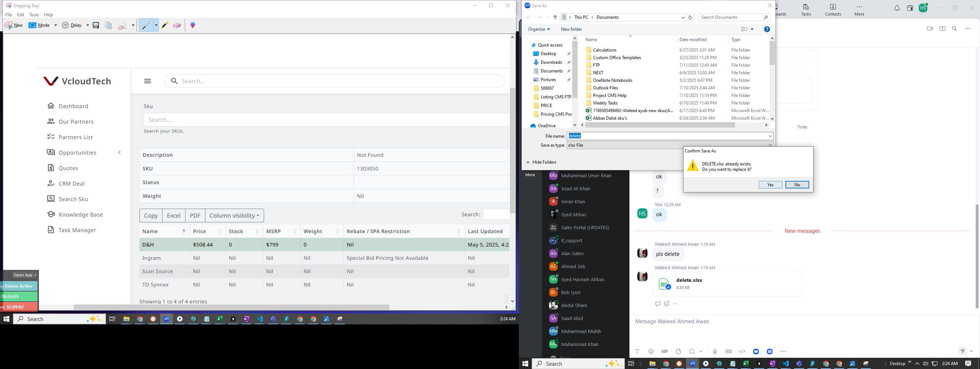Click the audio message microphone icon
The height and width of the screenshot is (369, 980).
click(715, 351)
